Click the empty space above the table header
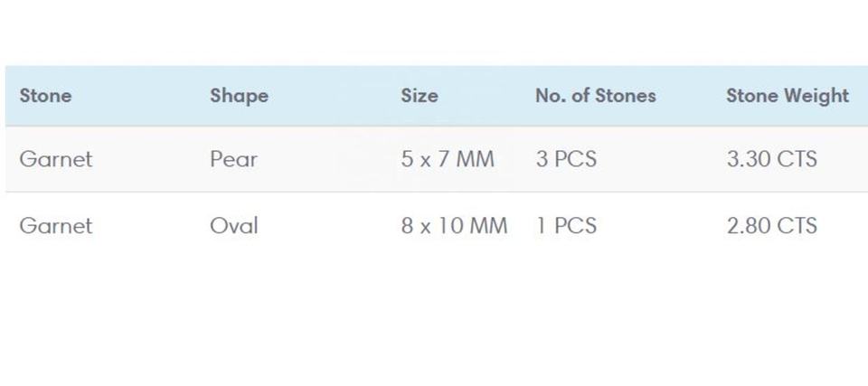 click(x=434, y=32)
